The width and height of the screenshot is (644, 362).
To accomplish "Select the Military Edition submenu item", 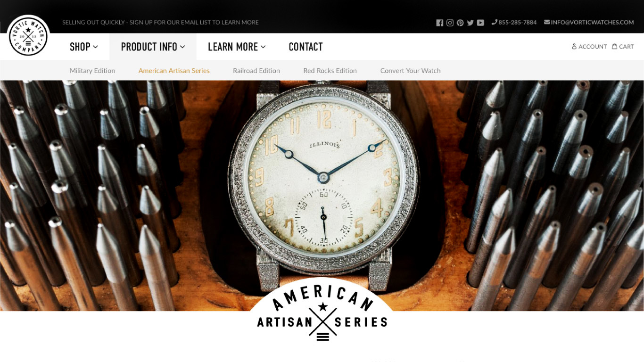I will pos(92,71).
